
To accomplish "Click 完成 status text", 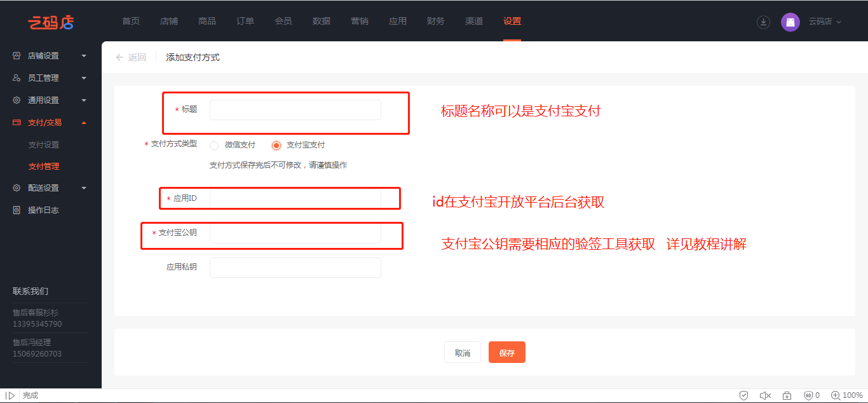I will [x=31, y=395].
